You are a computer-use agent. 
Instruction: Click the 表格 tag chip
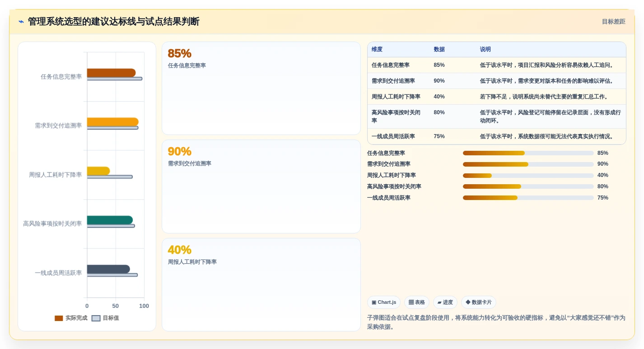point(416,302)
